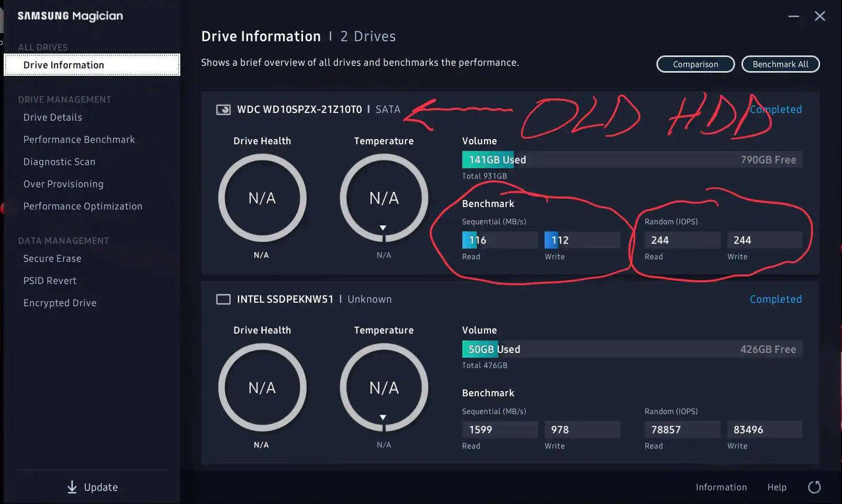Click the Information link in footer
Image resolution: width=842 pixels, height=504 pixels.
[721, 487]
